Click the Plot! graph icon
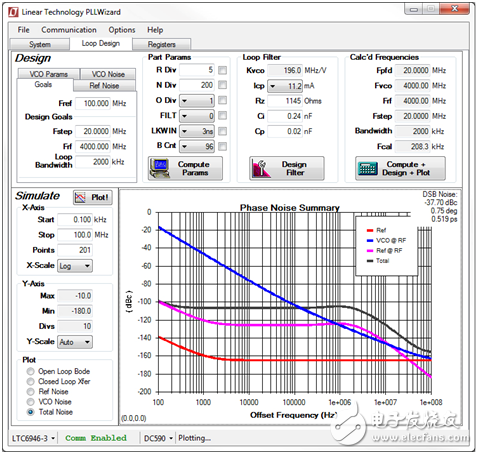This screenshot has height=454, width=478. tap(80, 198)
